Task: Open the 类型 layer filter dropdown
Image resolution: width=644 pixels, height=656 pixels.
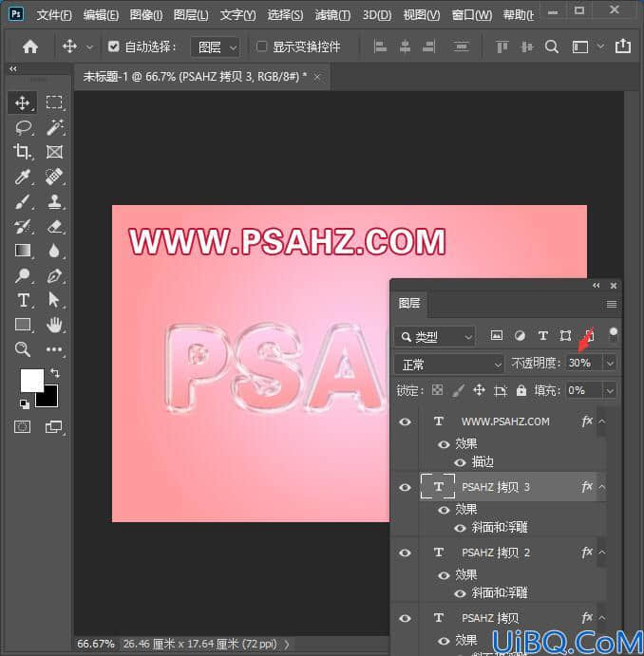Action: click(x=435, y=337)
